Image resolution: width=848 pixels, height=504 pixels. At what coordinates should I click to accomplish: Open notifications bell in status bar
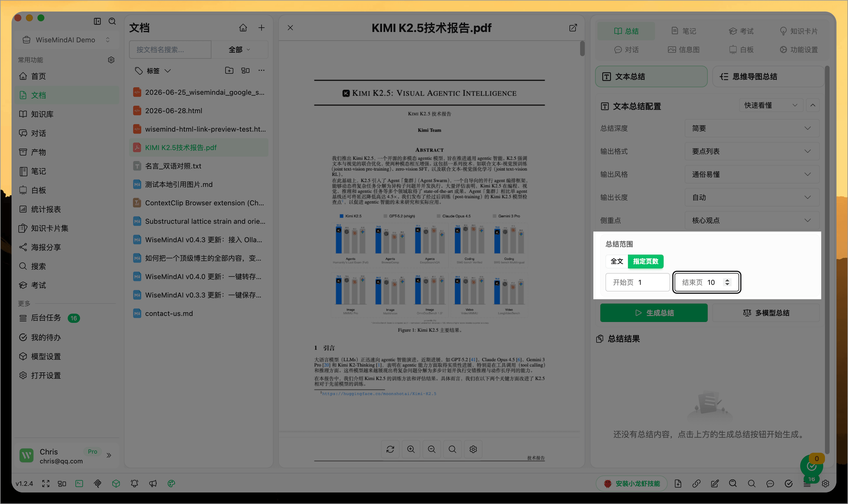135,484
